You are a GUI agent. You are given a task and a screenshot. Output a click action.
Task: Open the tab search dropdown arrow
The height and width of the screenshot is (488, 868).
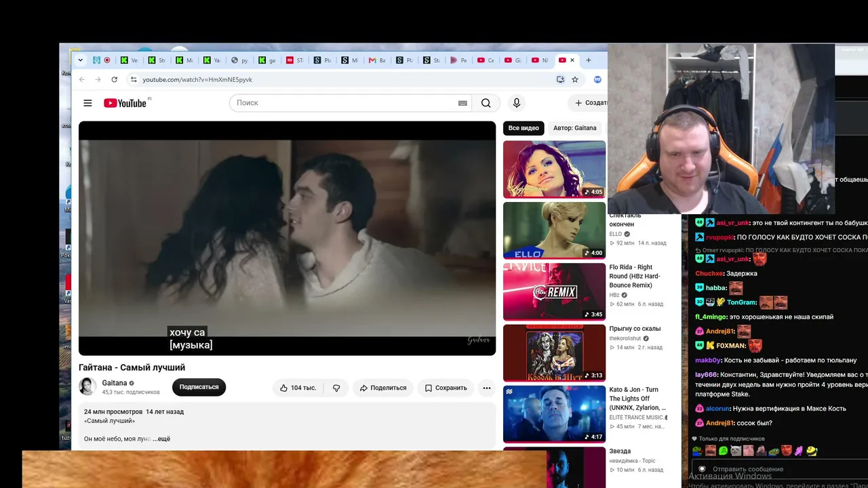(80, 60)
